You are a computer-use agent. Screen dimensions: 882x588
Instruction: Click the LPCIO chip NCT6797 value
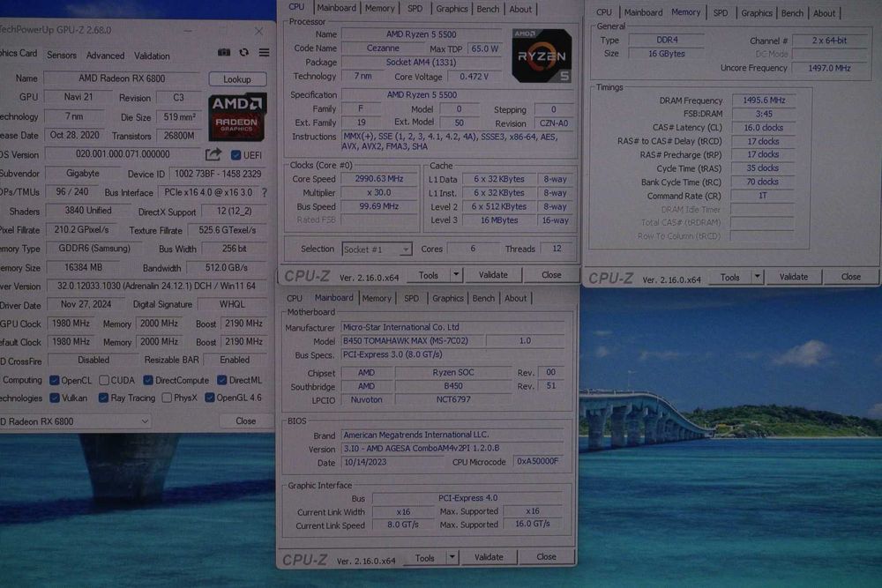pyautogui.click(x=452, y=399)
